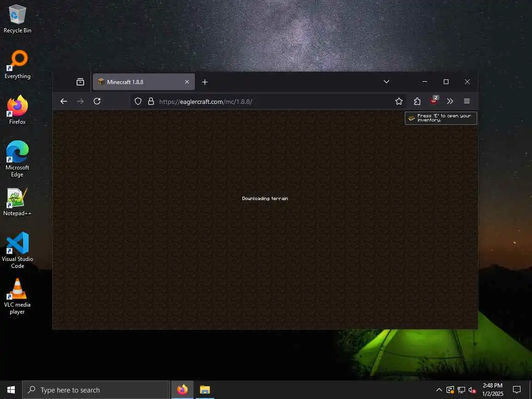This screenshot has width=532, height=399.
Task: Open the Microsoft Edge desktop shortcut
Action: [17, 159]
